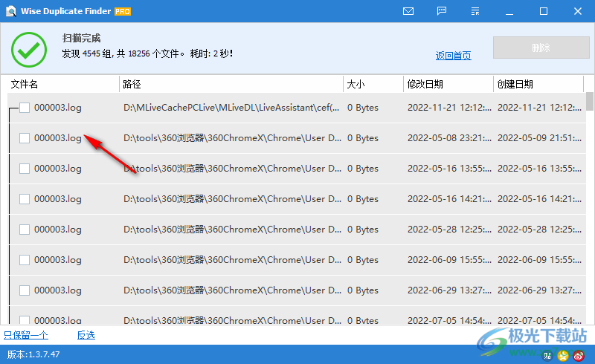Click the creation date 2022-06-09 15:55
The height and width of the screenshot is (364, 595).
(540, 260)
